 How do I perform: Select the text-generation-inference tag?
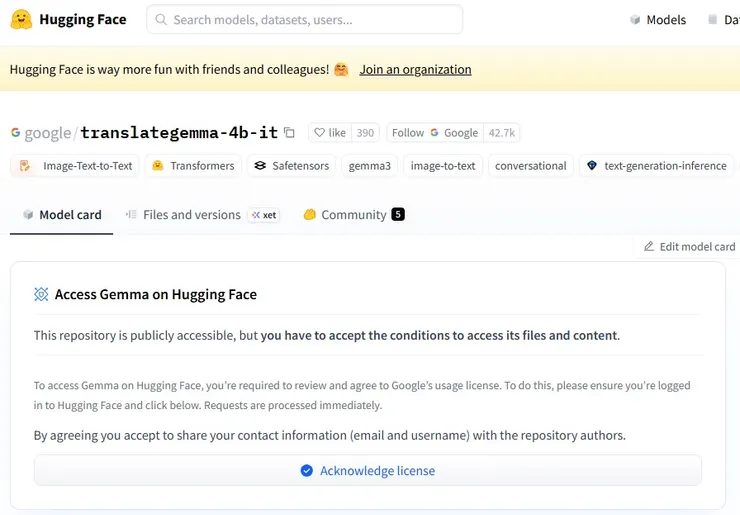pos(657,166)
